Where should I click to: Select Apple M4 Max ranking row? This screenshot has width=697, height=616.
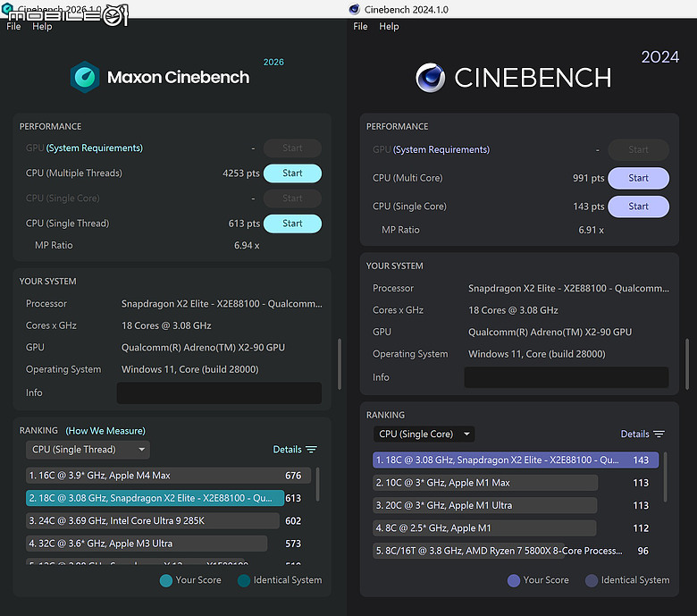[x=168, y=476]
